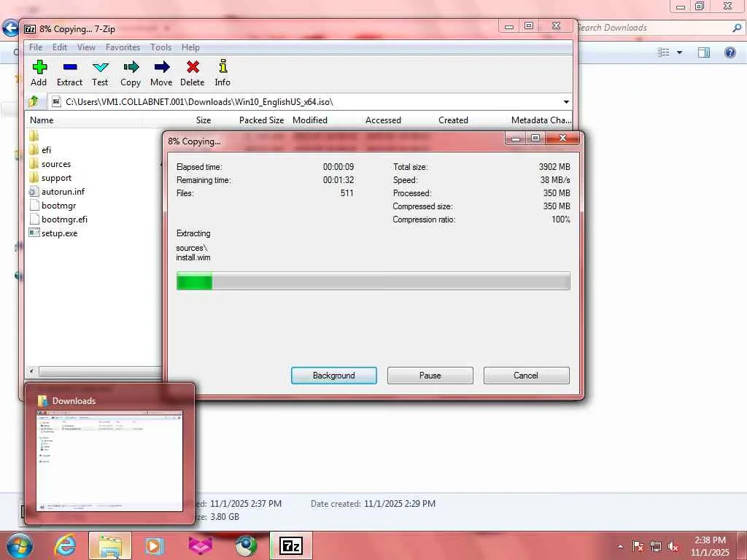Toggle the Explorer preview pane button

pos(704,52)
